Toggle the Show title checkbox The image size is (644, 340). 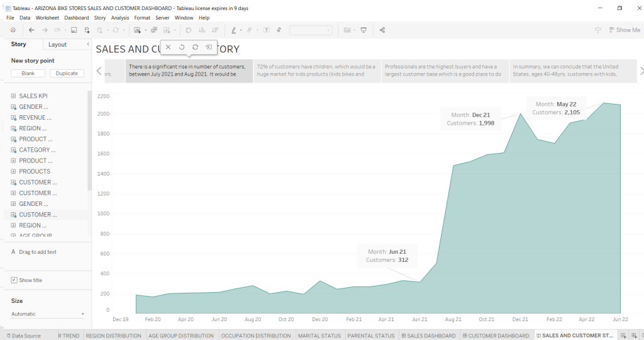[14, 280]
